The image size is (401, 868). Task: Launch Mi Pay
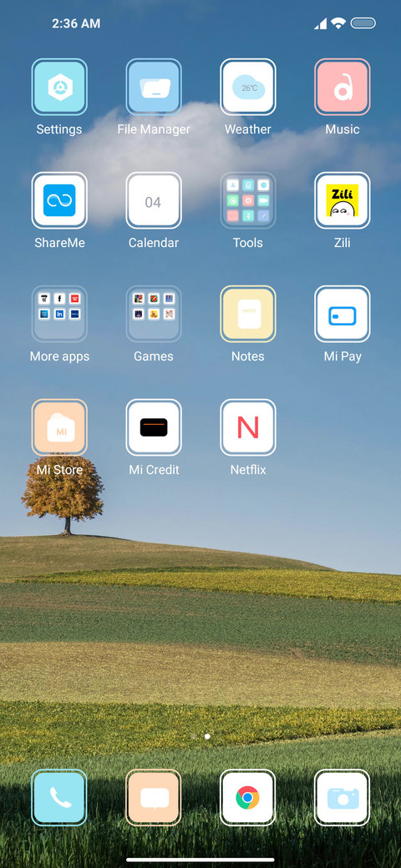pyautogui.click(x=343, y=314)
